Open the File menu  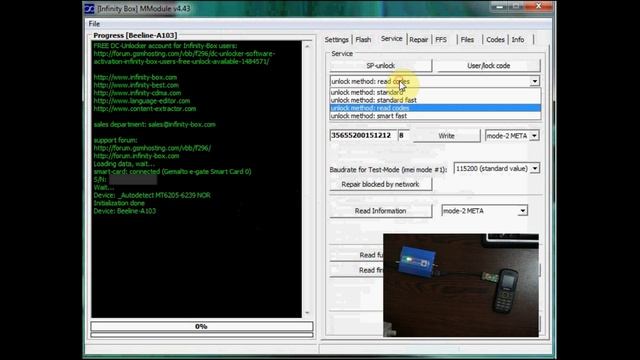94,24
